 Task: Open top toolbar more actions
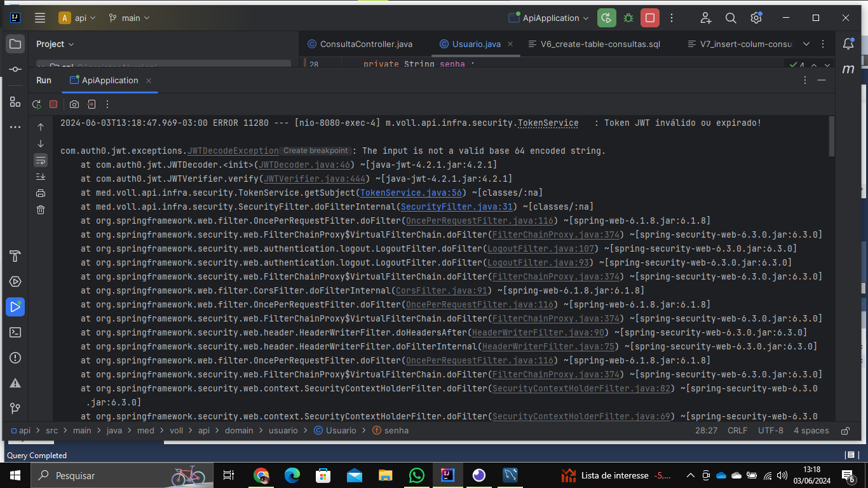(672, 18)
